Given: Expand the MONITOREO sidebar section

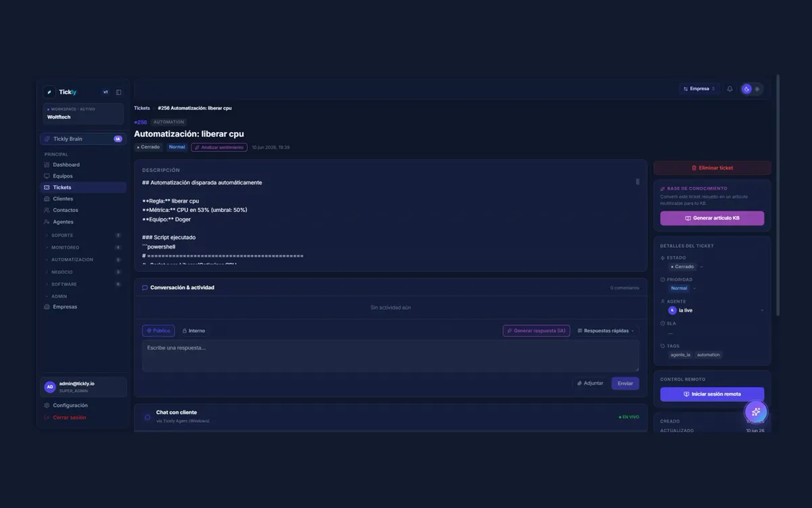Looking at the screenshot, I should pyautogui.click(x=83, y=247).
